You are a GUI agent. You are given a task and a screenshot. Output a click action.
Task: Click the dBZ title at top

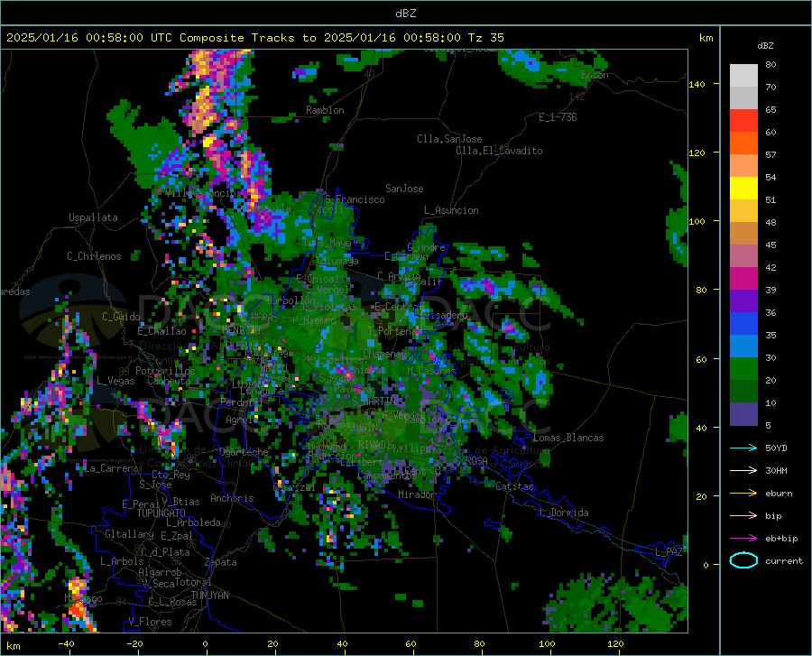pyautogui.click(x=405, y=14)
